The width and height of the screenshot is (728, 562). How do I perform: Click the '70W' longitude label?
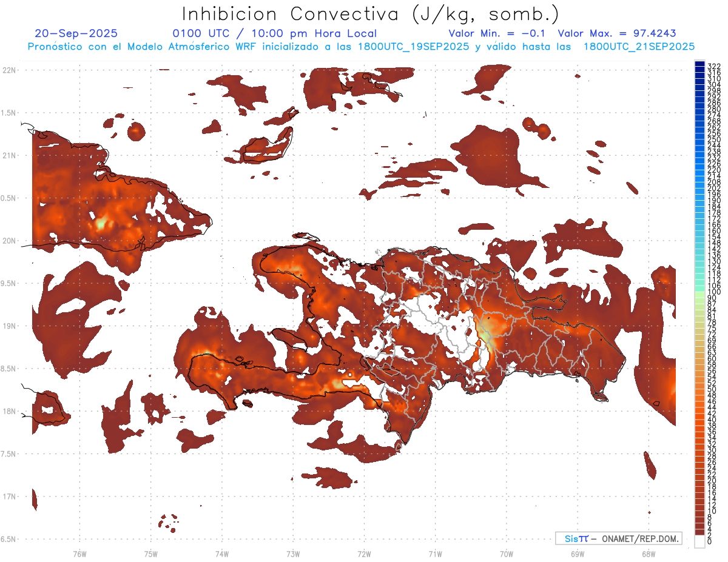506,554
